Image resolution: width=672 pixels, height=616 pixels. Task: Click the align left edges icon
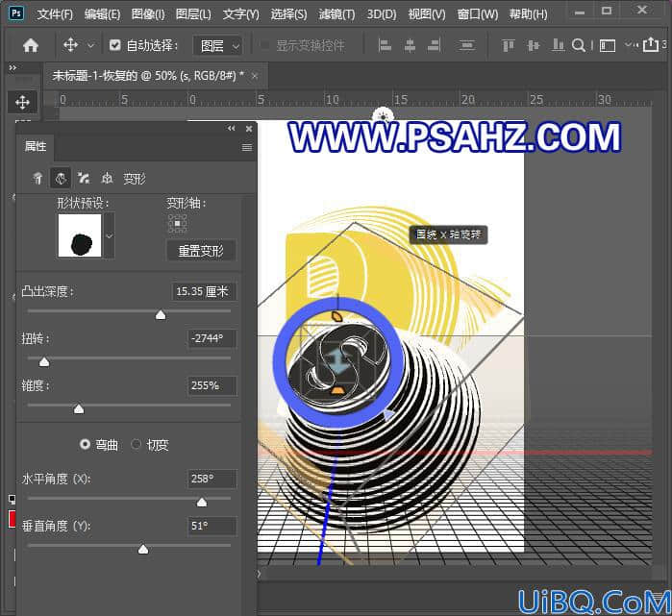385,45
